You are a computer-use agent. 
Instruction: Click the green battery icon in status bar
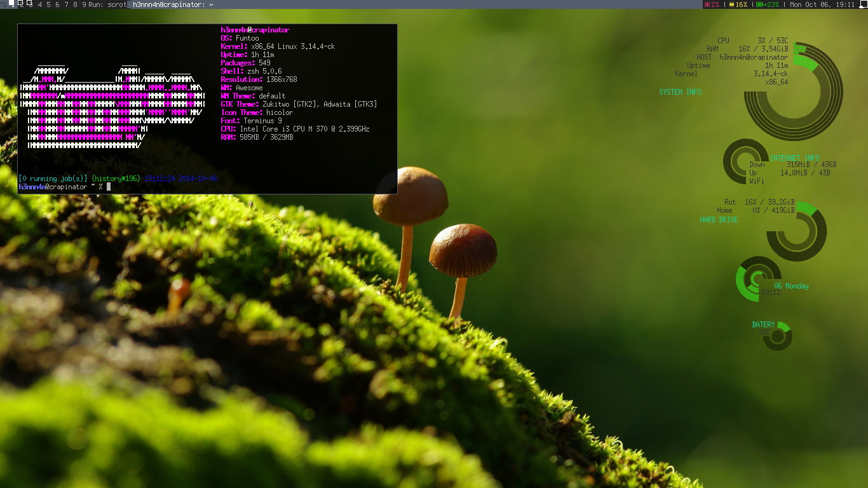click(759, 4)
